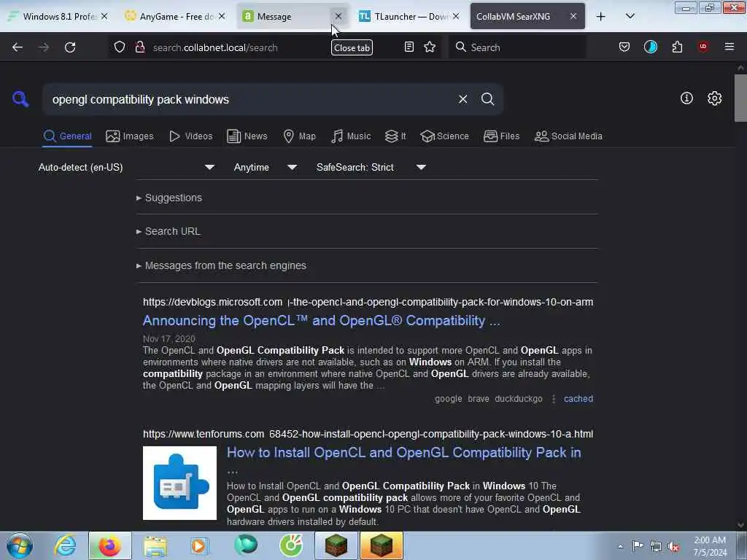This screenshot has width=747, height=560.
Task: Open Windows Media Player taskbar icon
Action: pos(199,545)
